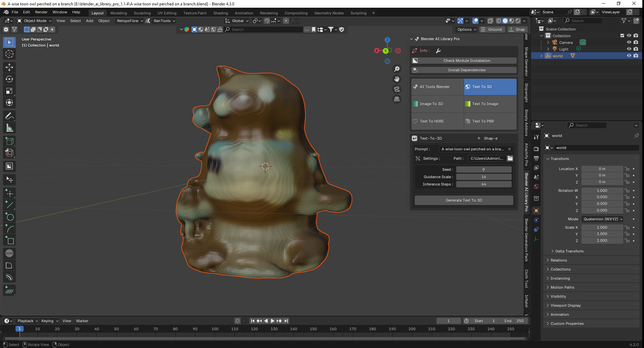Toggle Light visibility in outliner

(629, 49)
